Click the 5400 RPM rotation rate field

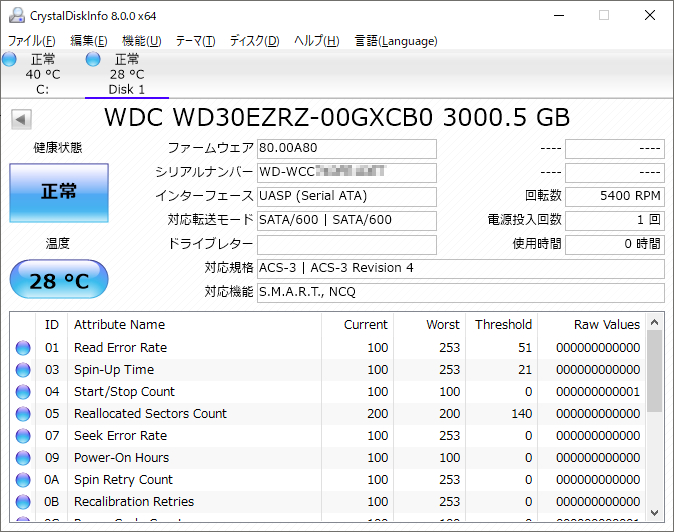tap(615, 196)
